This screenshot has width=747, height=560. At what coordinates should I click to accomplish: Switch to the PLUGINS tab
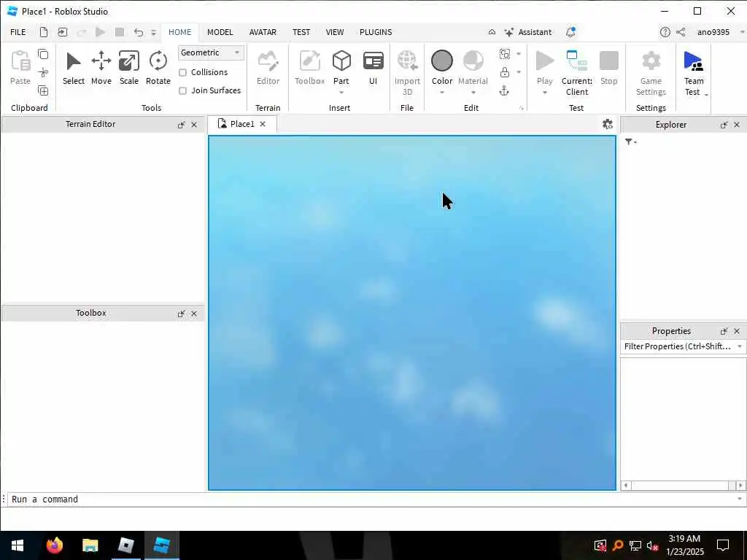(x=376, y=32)
